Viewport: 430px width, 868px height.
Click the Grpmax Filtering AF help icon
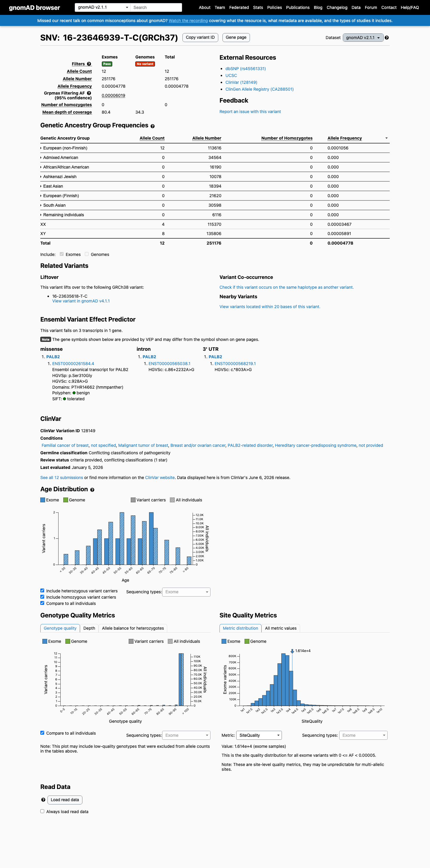(x=89, y=93)
